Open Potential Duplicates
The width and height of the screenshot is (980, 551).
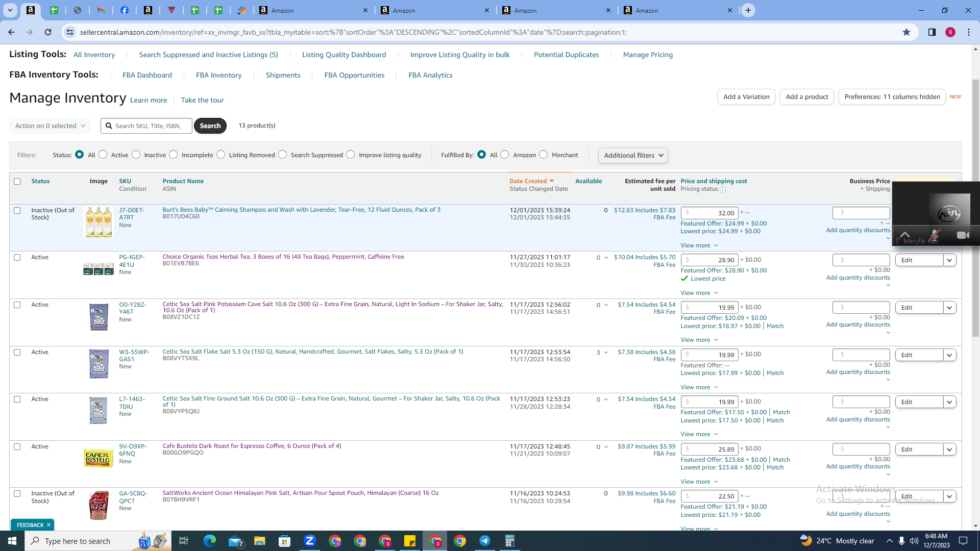click(566, 55)
